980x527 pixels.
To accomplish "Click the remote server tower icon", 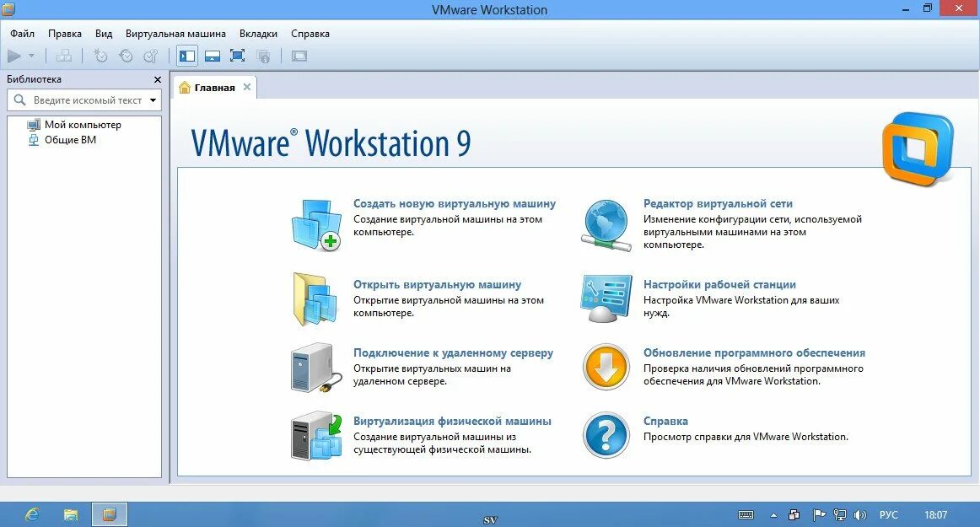I will pos(316,368).
